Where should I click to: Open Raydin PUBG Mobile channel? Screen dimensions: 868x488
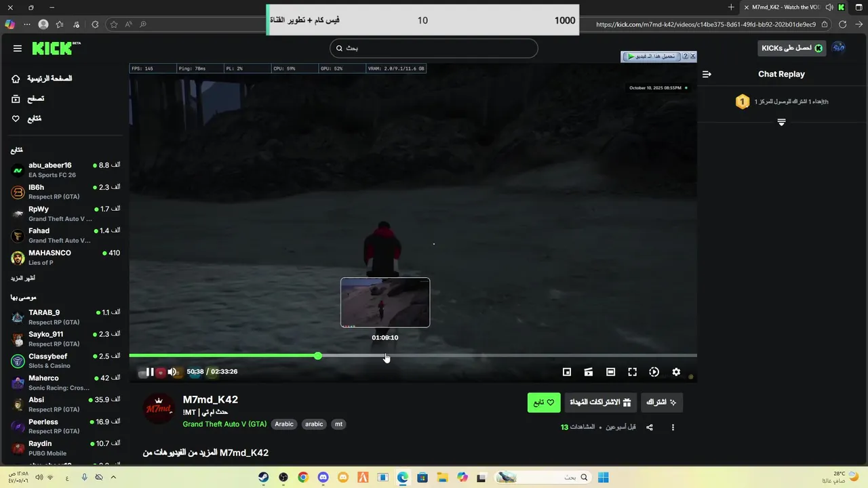65,448
